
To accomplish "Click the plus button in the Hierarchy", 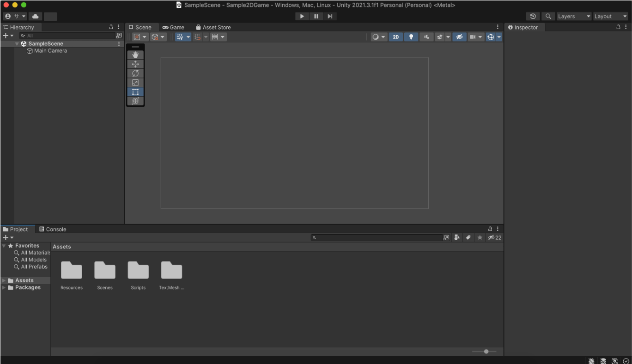I will 6,36.
